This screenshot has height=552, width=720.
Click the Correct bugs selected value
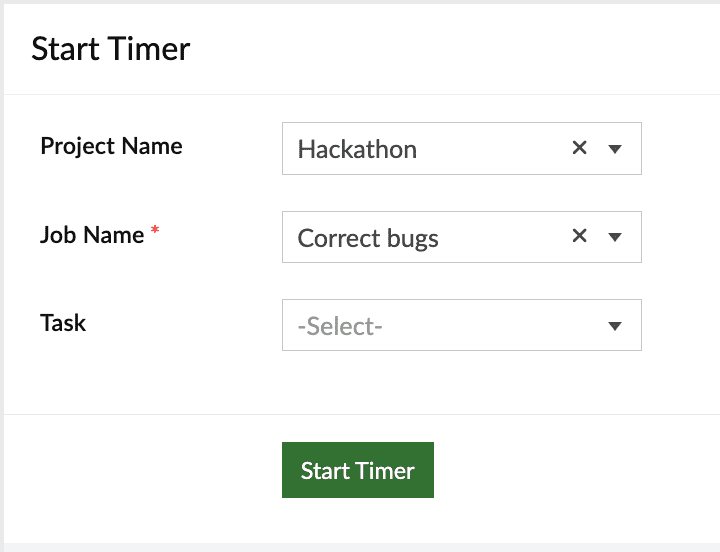[x=368, y=238]
